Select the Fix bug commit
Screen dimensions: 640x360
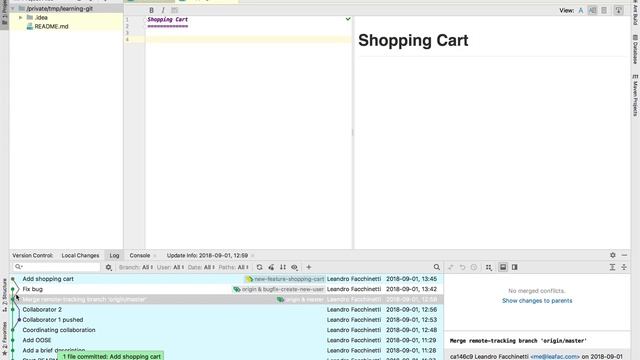coord(226,289)
